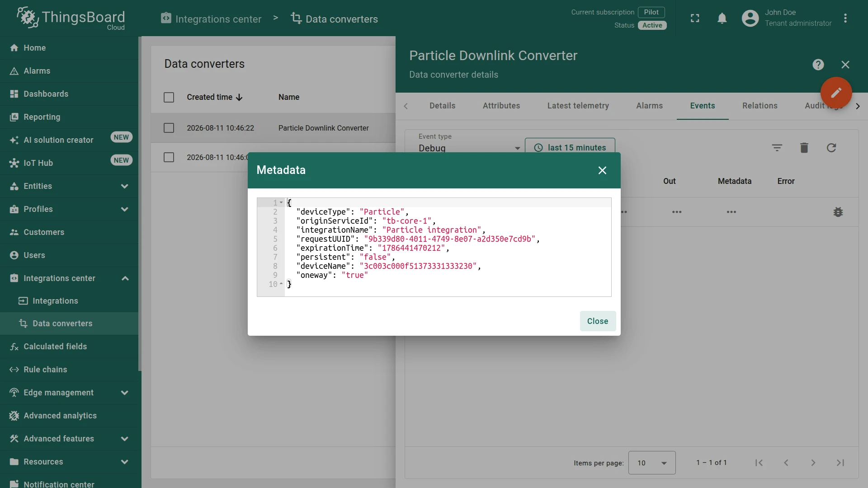Fold JSON at line 1 arrow
Image resolution: width=868 pixels, height=488 pixels.
tap(281, 203)
